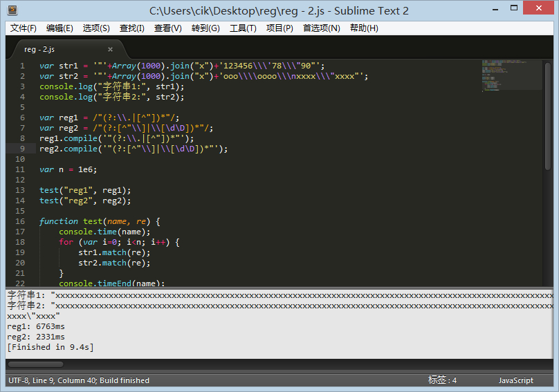Open the 帮助(H) menu

point(364,28)
